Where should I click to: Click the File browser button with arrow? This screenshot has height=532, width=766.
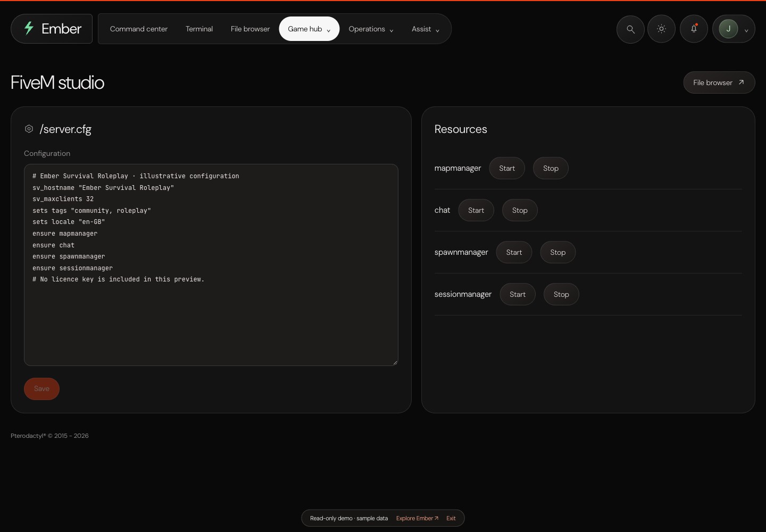719,82
